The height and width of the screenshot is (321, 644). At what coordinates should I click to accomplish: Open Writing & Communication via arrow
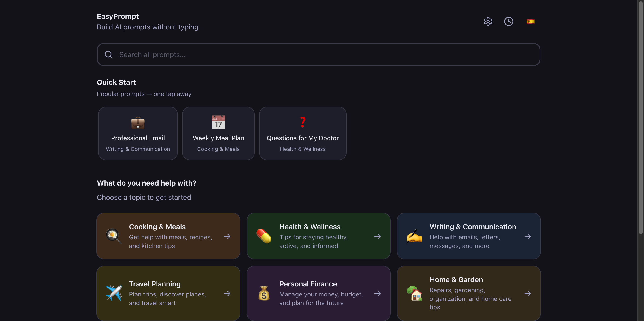[527, 236]
